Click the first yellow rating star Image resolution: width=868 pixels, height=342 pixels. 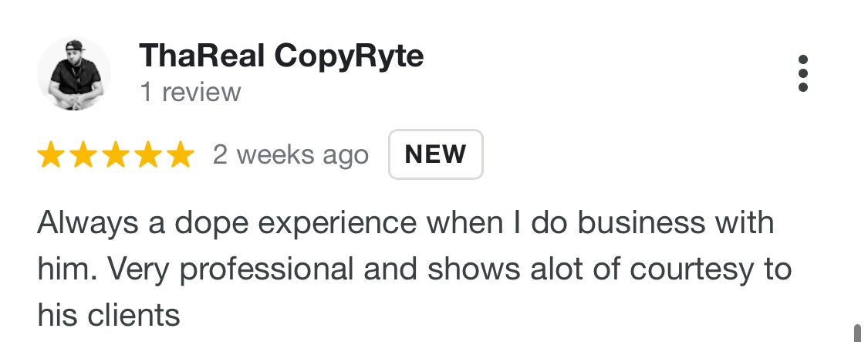51,155
